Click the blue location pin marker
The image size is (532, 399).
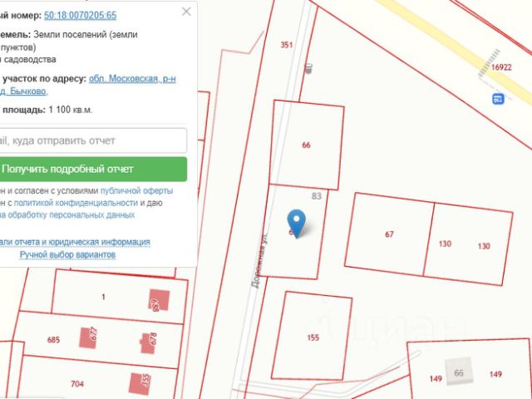coord(296,224)
